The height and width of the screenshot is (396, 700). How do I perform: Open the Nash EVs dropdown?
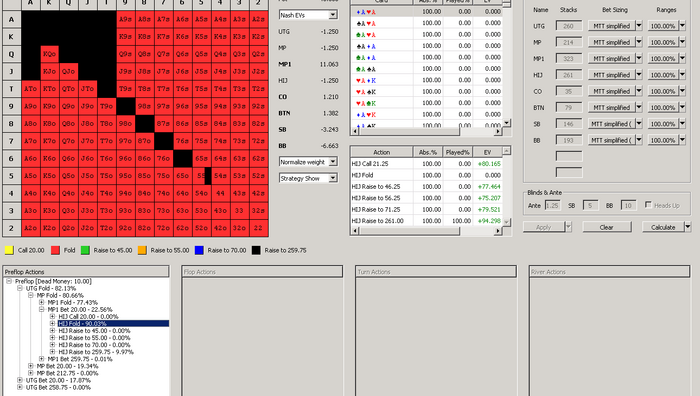coord(333,15)
